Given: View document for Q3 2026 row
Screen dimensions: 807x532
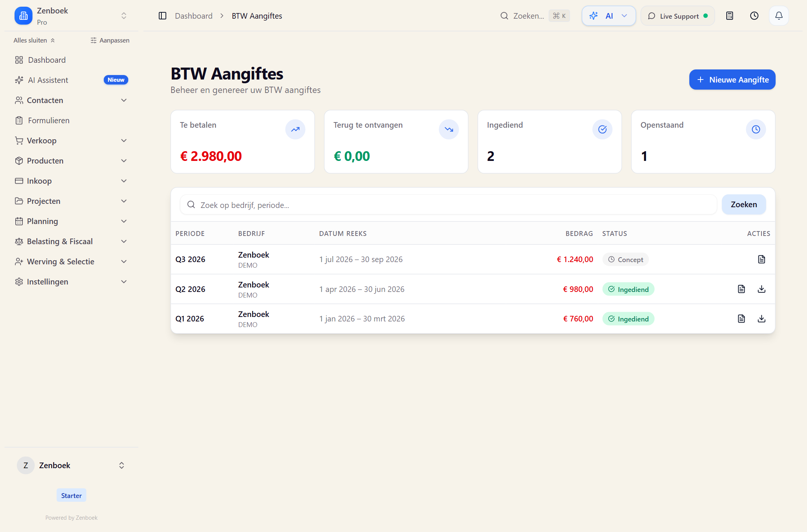Looking at the screenshot, I should tap(761, 259).
